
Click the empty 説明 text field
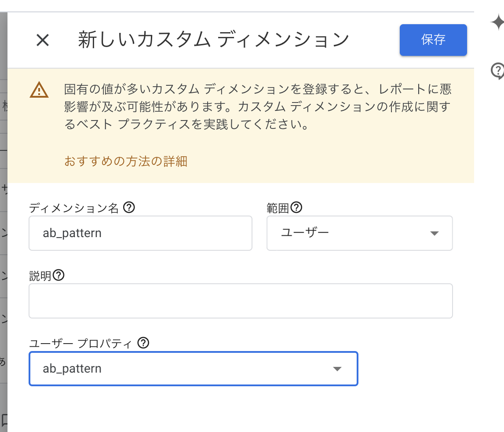(241, 301)
